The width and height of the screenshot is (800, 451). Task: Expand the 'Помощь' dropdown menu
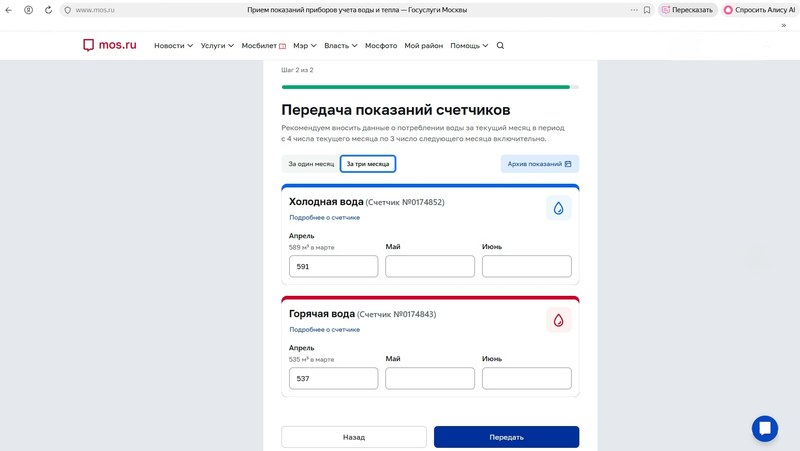coord(469,46)
